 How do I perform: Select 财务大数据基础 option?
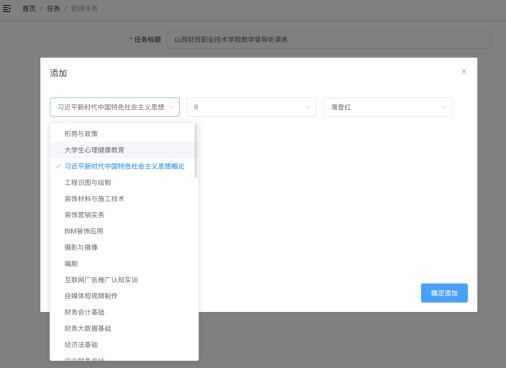tap(123, 328)
